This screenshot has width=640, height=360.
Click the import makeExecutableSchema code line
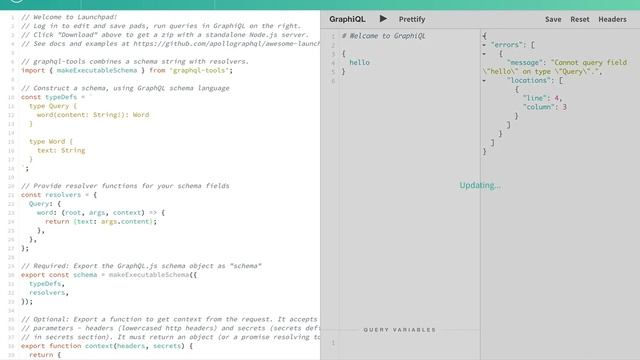127,70
